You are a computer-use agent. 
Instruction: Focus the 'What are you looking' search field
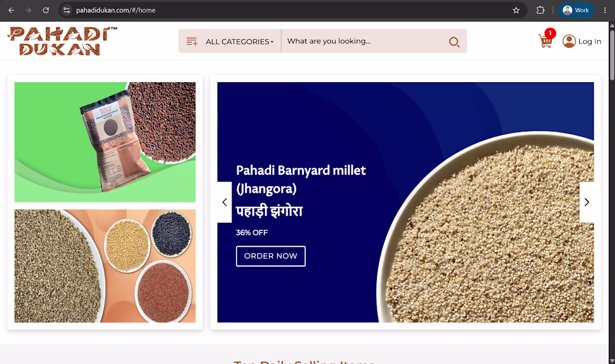pyautogui.click(x=365, y=41)
